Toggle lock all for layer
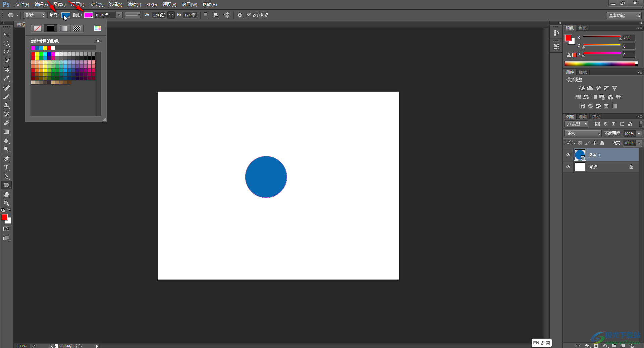644x348 pixels. pyautogui.click(x=602, y=143)
